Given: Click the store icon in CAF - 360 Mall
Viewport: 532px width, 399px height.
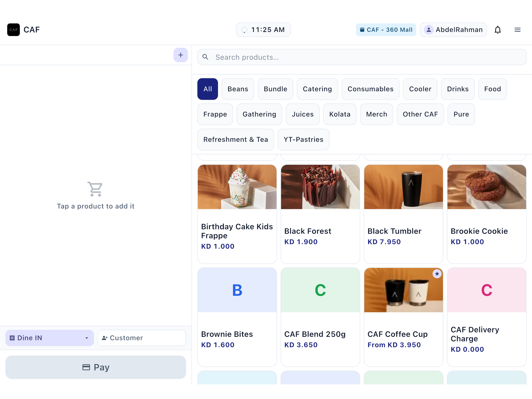Looking at the screenshot, I should pyautogui.click(x=362, y=30).
